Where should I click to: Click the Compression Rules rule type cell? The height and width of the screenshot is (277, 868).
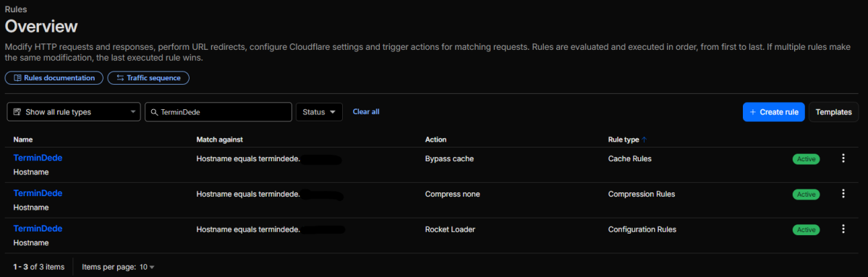coord(642,194)
